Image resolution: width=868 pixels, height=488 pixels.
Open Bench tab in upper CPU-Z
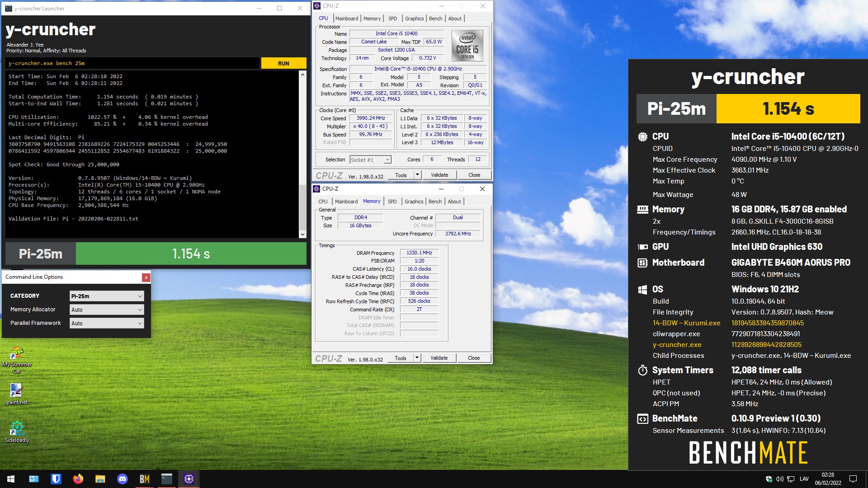pyautogui.click(x=436, y=19)
